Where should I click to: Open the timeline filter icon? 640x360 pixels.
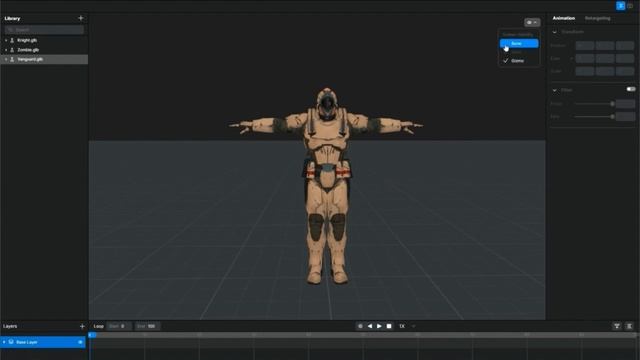pos(617,326)
